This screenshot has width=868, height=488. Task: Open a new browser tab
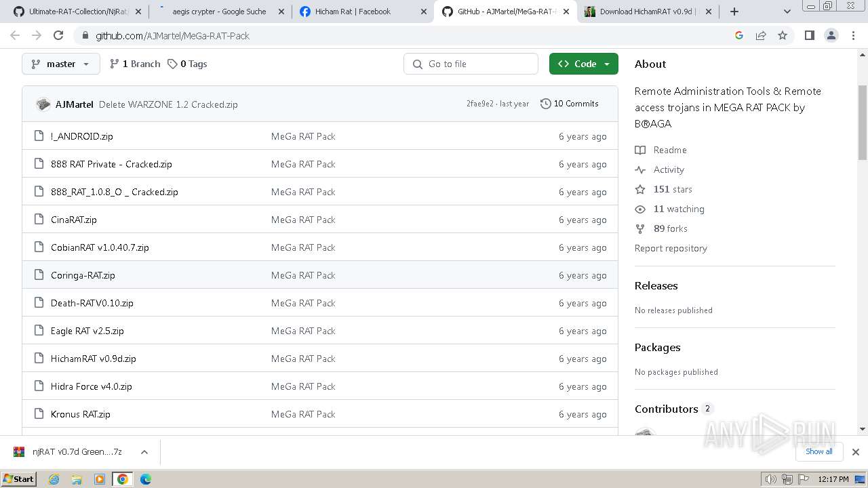pos(734,12)
